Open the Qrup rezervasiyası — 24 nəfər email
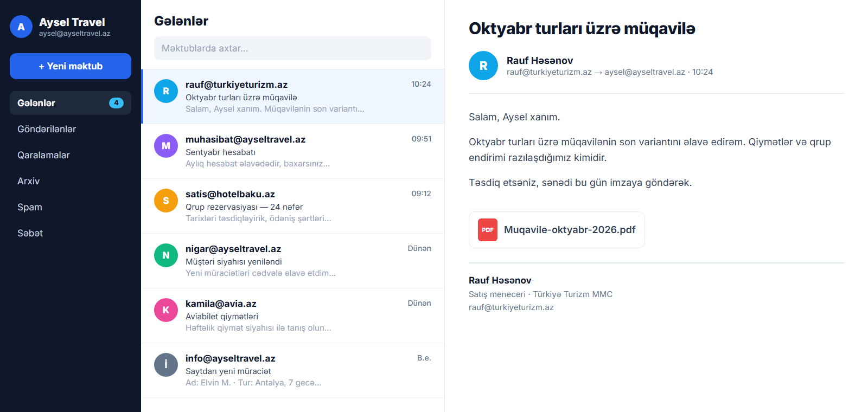Screen dimensions: 868x412 point(293,206)
